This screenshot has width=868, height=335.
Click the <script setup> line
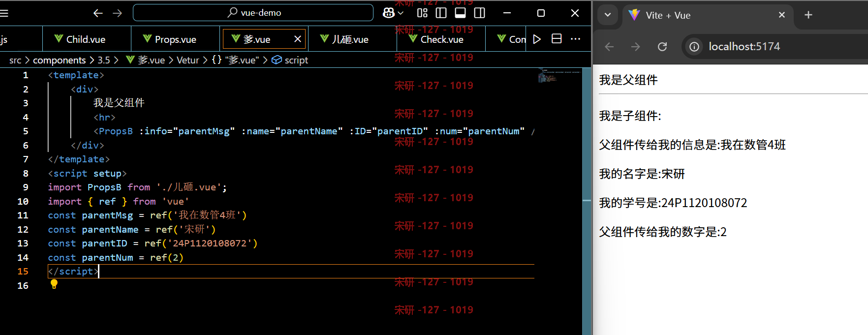[88, 174]
